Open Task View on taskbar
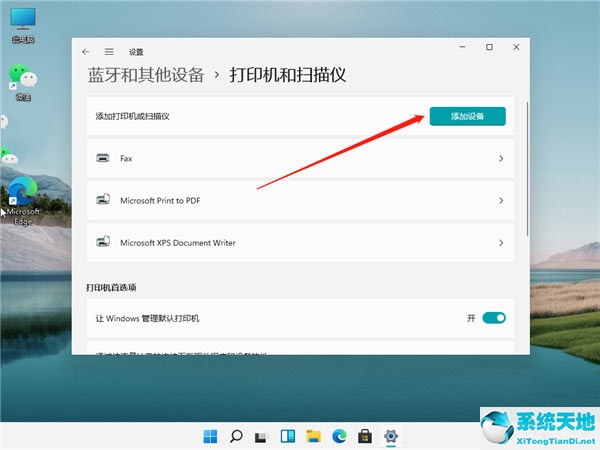 (x=261, y=437)
